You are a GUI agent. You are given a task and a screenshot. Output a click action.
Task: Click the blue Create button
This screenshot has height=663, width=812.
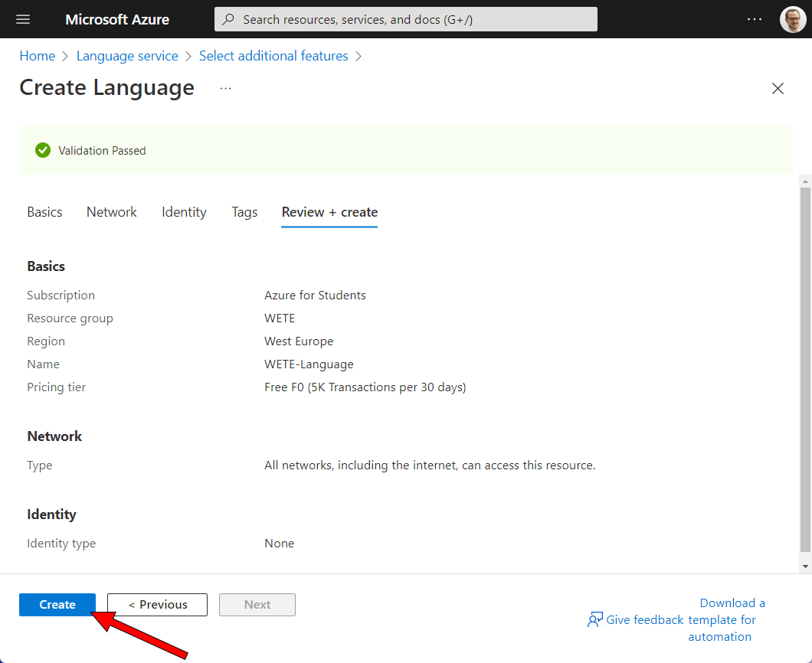57,605
